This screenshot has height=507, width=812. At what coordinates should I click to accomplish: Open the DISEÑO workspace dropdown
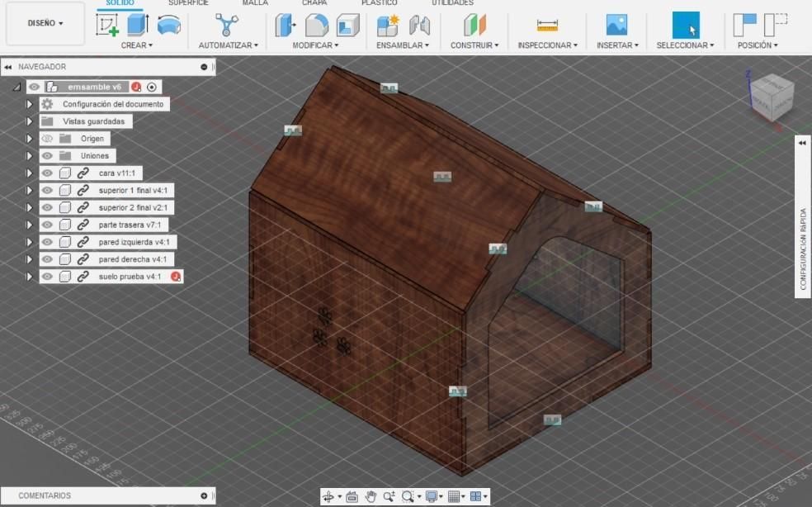tap(45, 23)
